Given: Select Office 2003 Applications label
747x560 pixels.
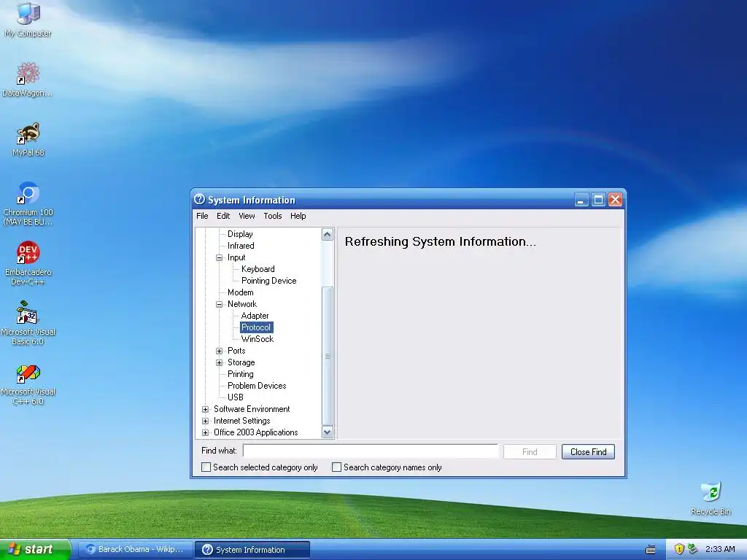Looking at the screenshot, I should pos(256,433).
